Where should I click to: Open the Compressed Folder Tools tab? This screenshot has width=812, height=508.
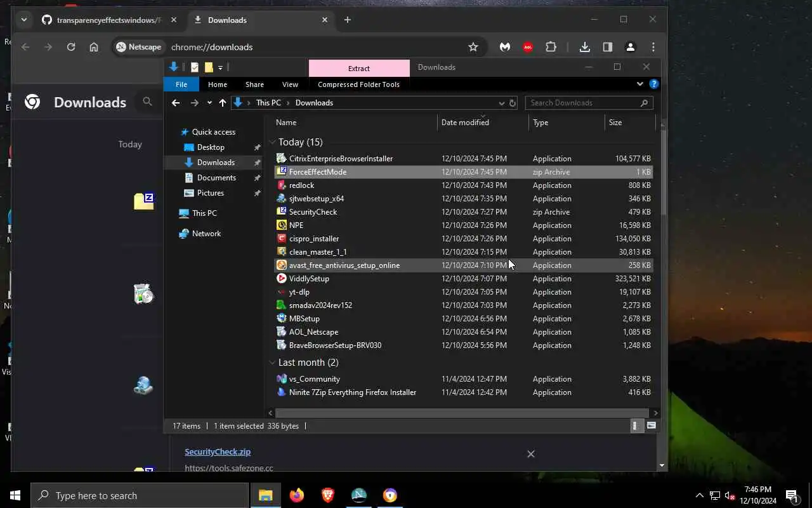pos(358,84)
